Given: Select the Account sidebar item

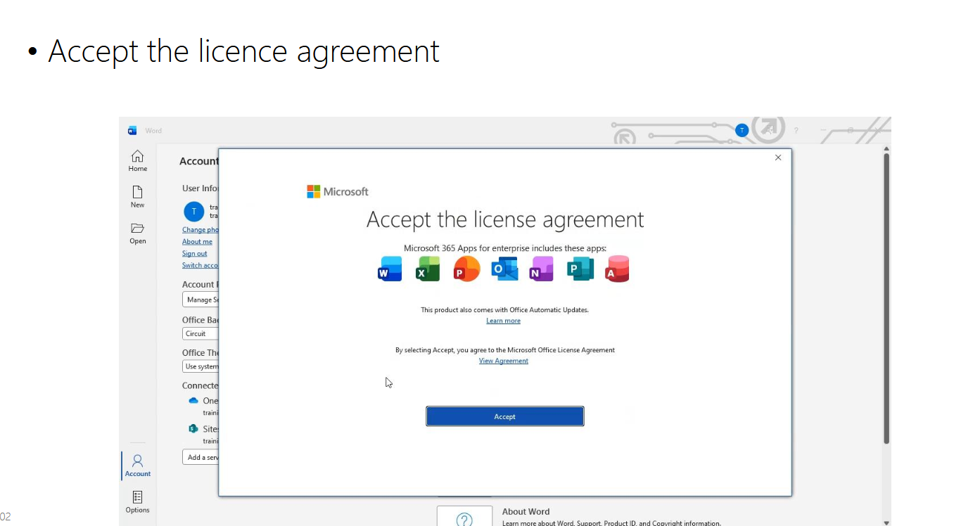Looking at the screenshot, I should [x=138, y=466].
